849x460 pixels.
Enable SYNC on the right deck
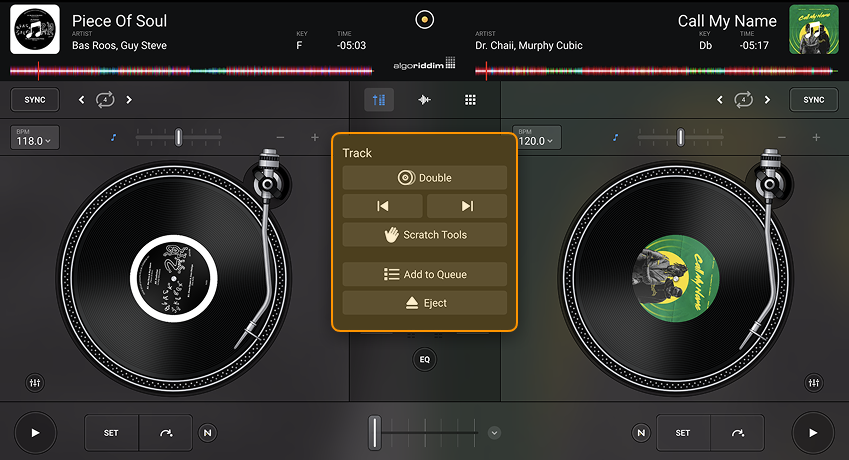pos(814,100)
